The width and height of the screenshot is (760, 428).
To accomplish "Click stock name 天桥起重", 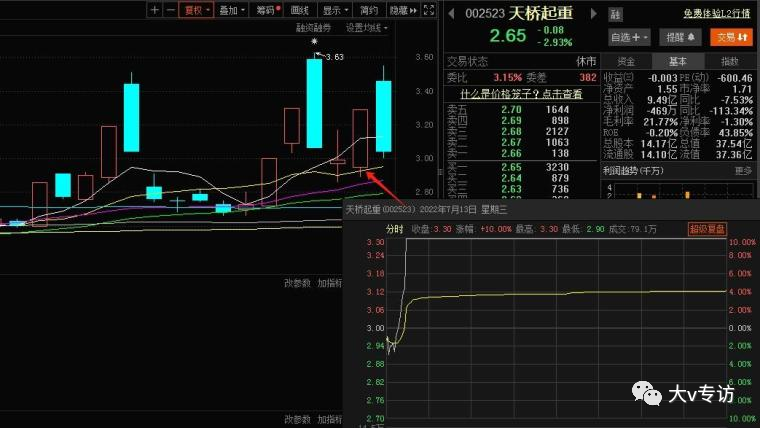I will tap(540, 13).
